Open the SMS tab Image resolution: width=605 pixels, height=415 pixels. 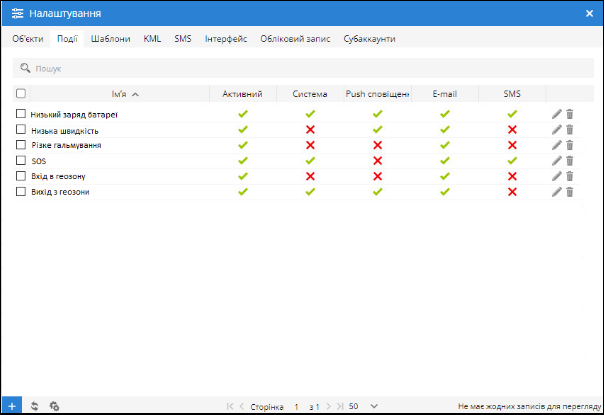[183, 39]
